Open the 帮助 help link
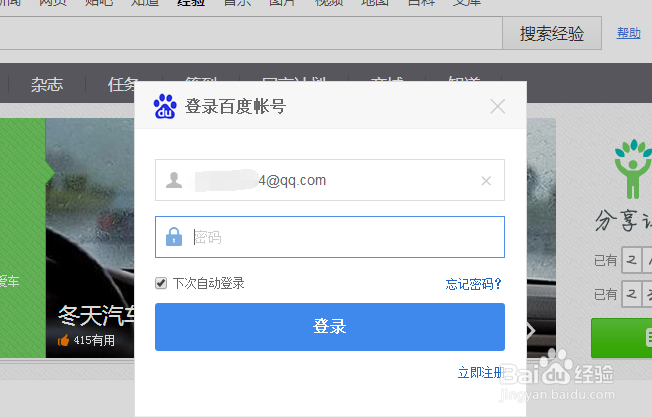The image size is (652, 417). [x=628, y=33]
